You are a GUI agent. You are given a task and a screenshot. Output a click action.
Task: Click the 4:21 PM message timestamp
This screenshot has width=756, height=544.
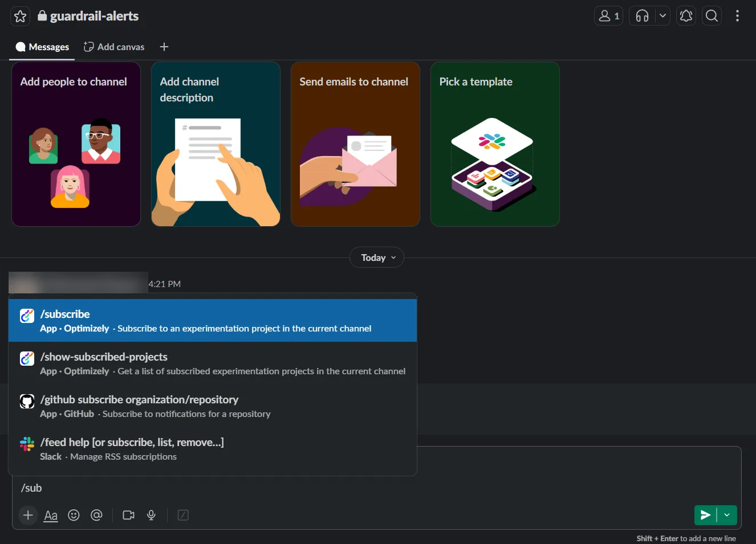coord(165,284)
